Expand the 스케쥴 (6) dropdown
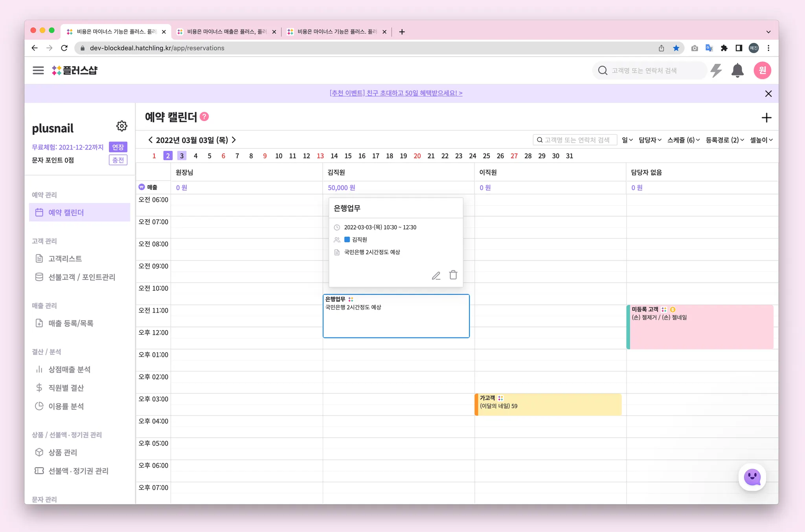This screenshot has width=805, height=532. point(683,140)
